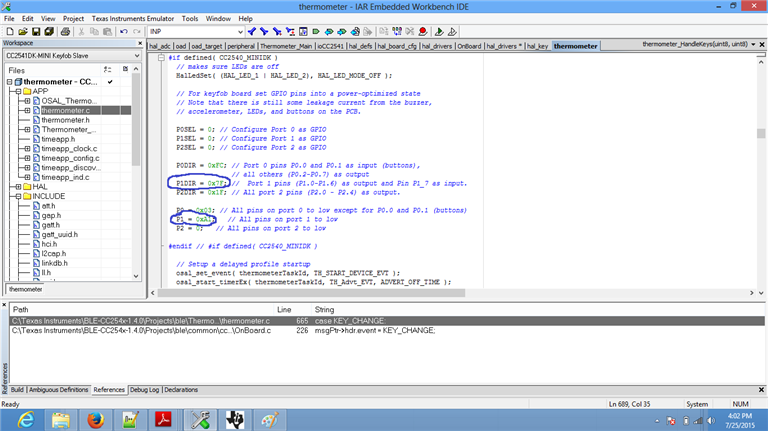The width and height of the screenshot is (768, 431).
Task: Click the Toggle Bookmark icon
Action: [316, 31]
